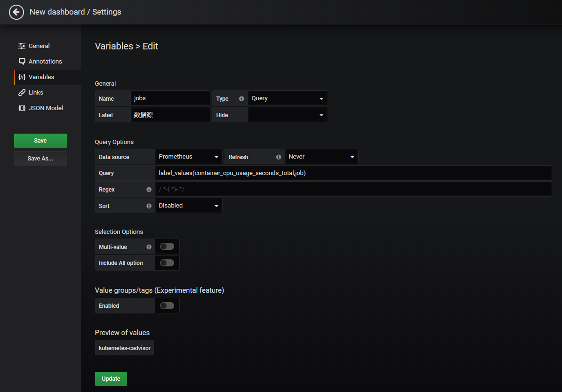Click the info icon next to Refresh
The width and height of the screenshot is (562, 392).
pos(279,157)
